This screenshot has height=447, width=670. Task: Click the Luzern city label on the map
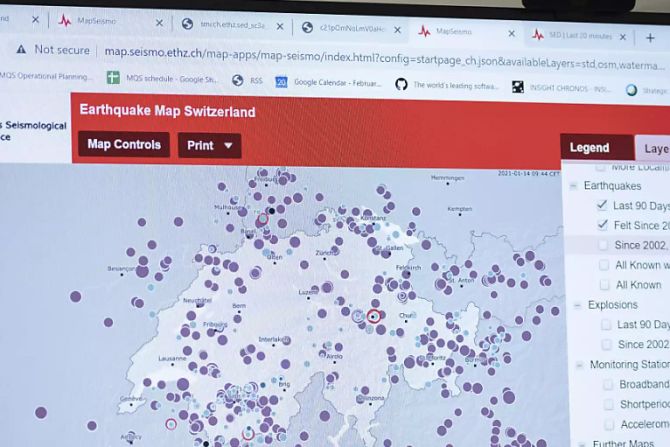tap(308, 292)
